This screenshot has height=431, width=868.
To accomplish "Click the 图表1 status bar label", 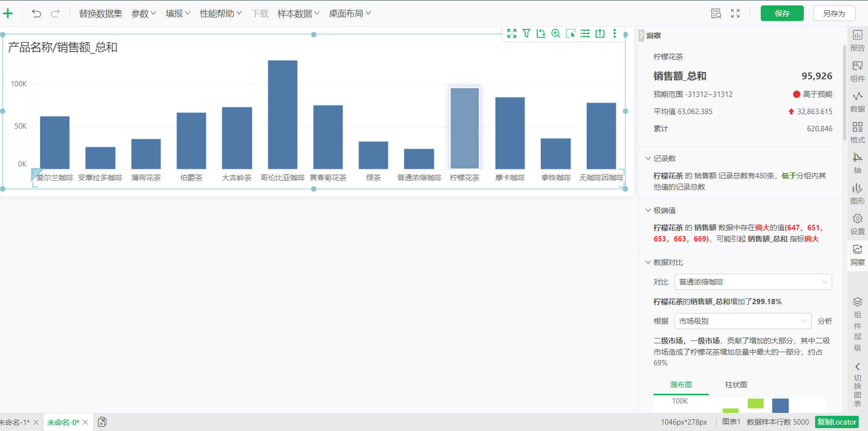I will [x=731, y=422].
